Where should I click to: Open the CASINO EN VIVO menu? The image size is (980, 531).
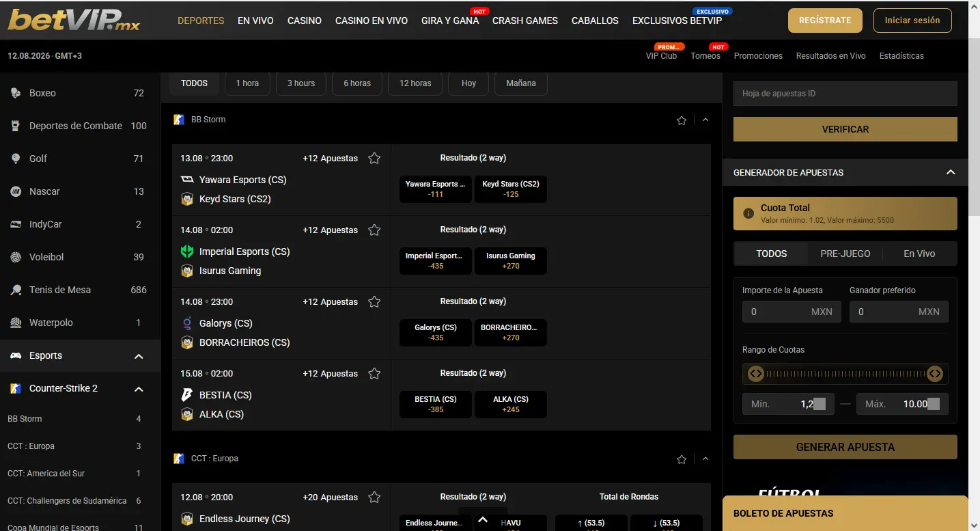point(372,21)
